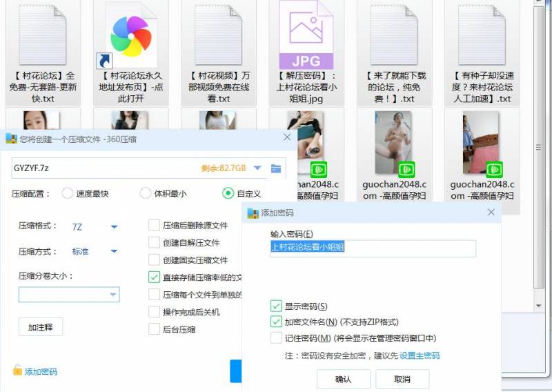
Task: Select the 速度最快 radio button
Action: [68, 193]
